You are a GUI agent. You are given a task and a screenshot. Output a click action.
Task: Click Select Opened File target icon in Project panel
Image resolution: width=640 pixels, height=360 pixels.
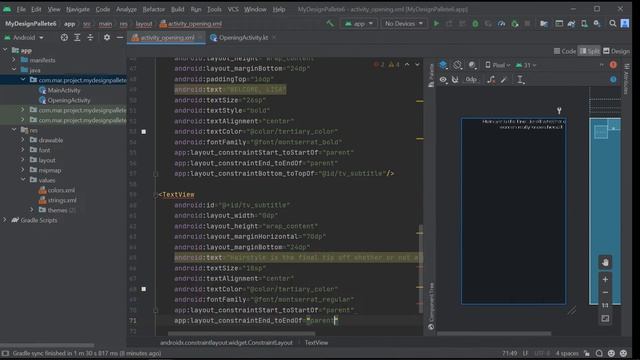(x=64, y=38)
